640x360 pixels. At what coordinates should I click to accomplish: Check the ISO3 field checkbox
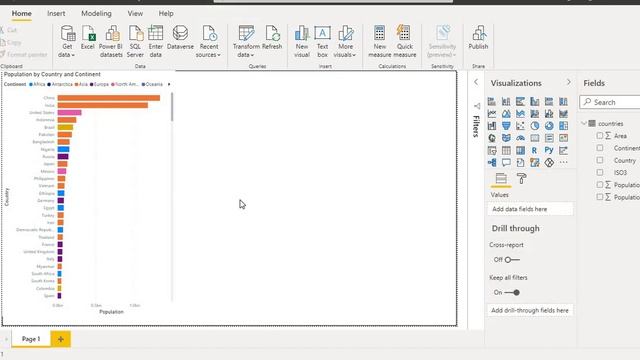[x=600, y=172]
